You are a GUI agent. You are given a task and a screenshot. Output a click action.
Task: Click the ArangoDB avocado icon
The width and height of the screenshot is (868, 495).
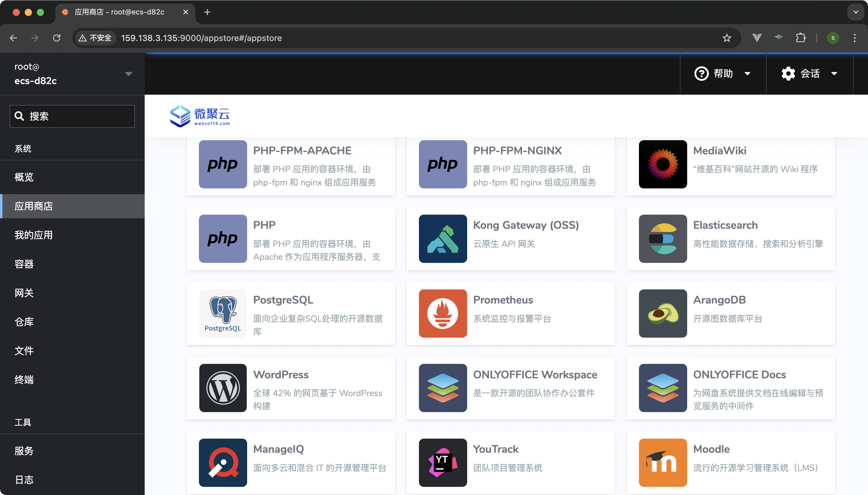coord(662,313)
